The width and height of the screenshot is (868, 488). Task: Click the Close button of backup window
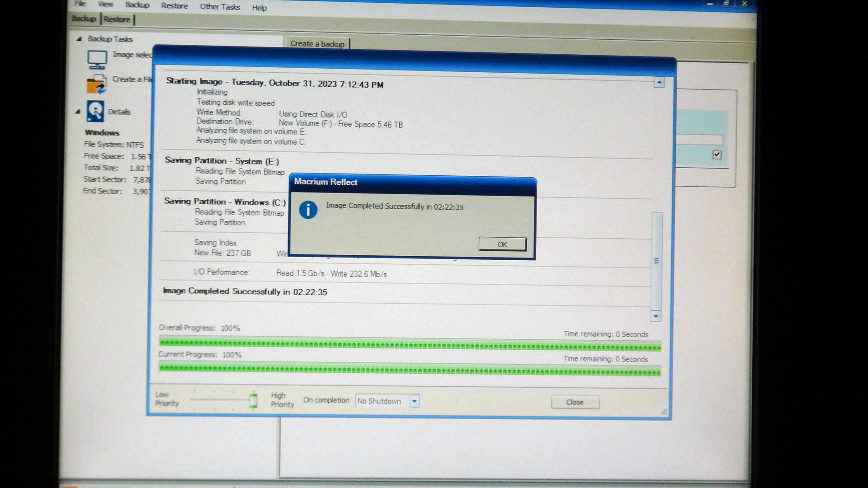click(575, 402)
